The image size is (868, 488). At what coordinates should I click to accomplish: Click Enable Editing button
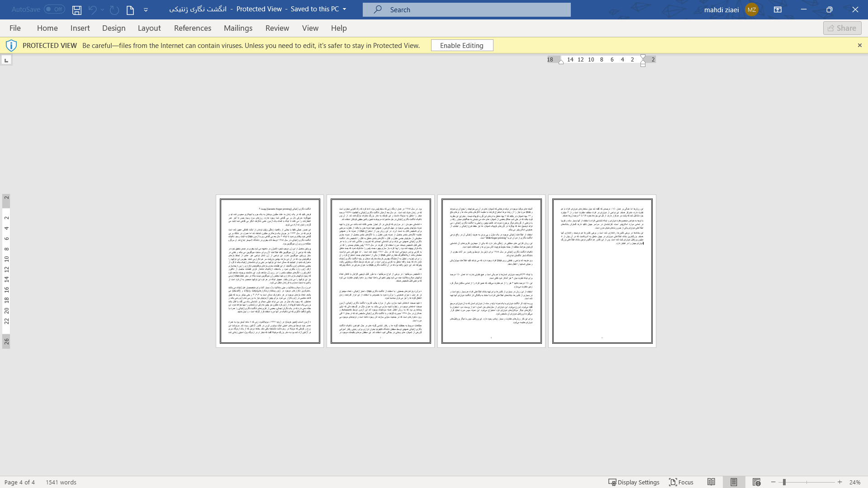(462, 45)
